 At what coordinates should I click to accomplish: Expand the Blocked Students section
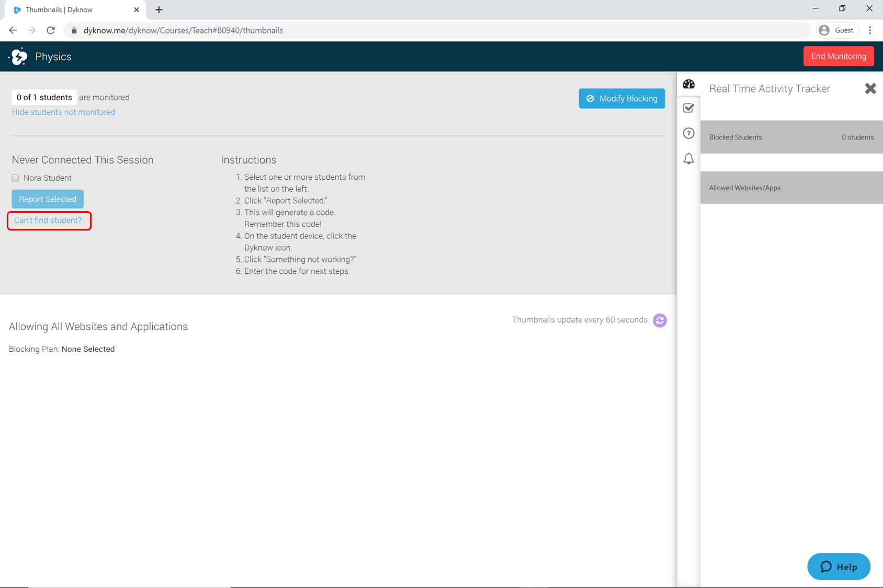(791, 137)
